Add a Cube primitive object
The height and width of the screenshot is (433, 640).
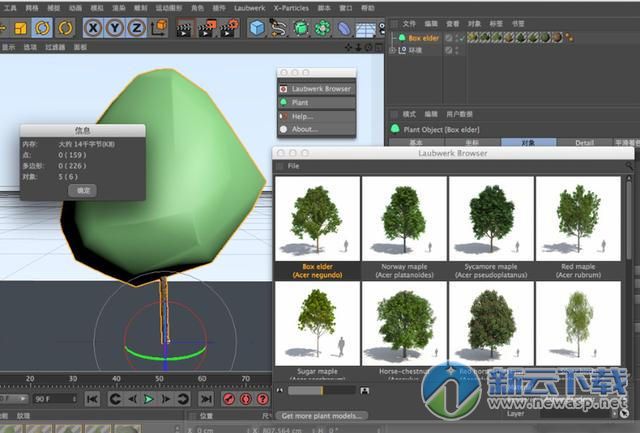(257, 28)
